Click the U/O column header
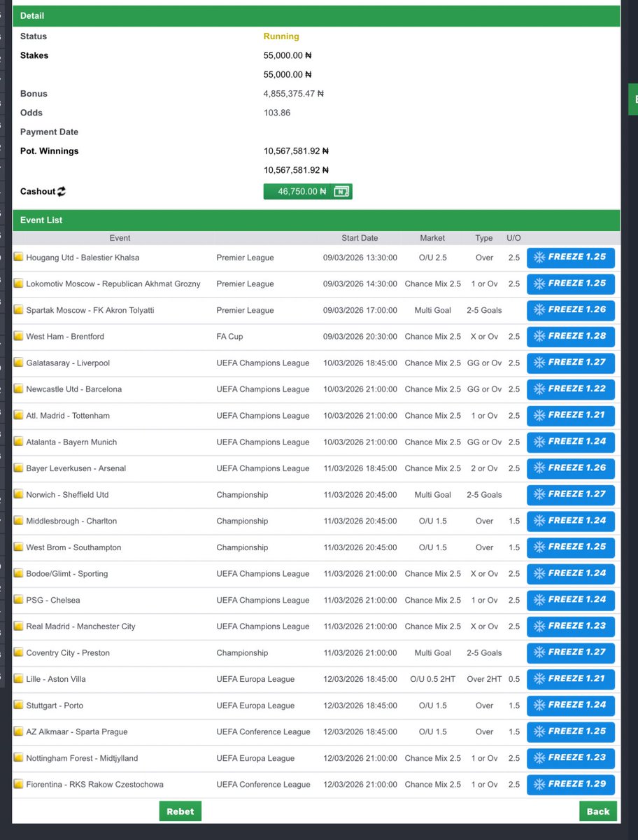This screenshot has width=638, height=840. [513, 238]
